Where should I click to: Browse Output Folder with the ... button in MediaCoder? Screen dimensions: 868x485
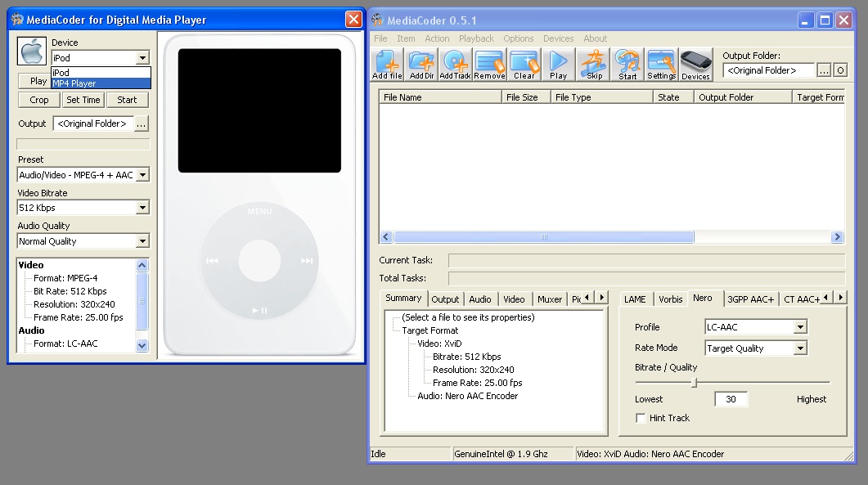point(824,70)
